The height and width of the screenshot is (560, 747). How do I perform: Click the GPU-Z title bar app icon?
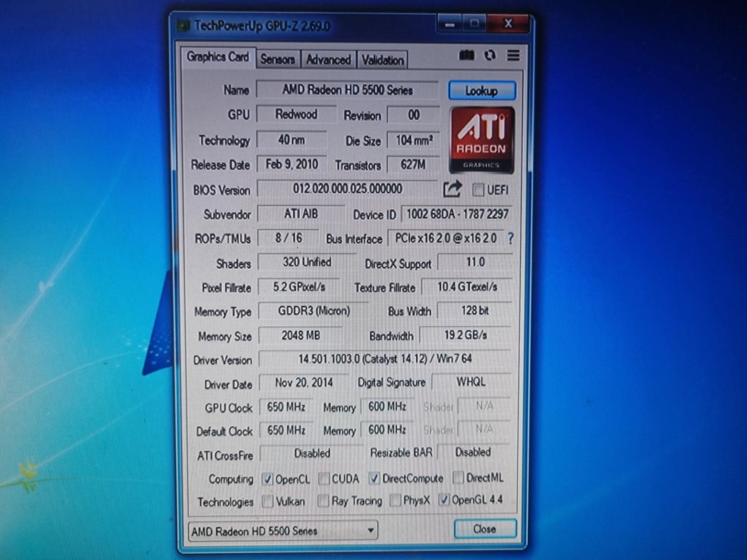[183, 25]
